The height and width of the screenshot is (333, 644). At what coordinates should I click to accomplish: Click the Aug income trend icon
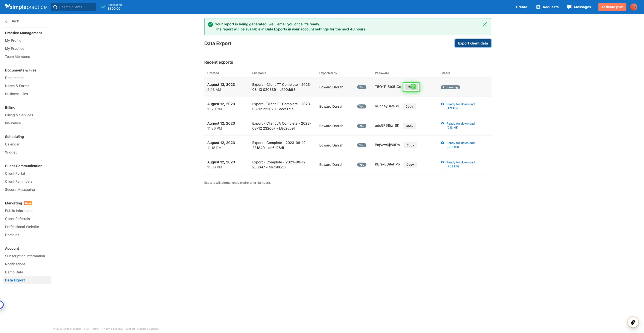103,7
